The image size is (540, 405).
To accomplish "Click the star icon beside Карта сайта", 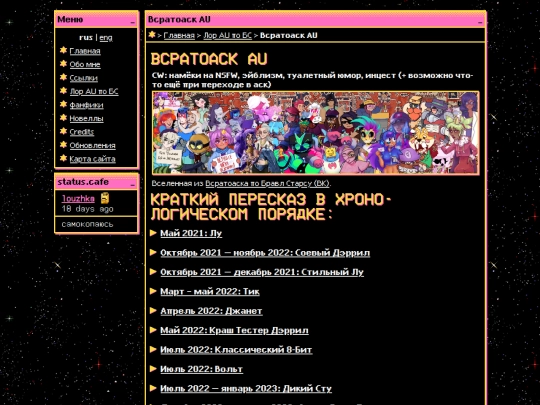I will (x=63, y=158).
